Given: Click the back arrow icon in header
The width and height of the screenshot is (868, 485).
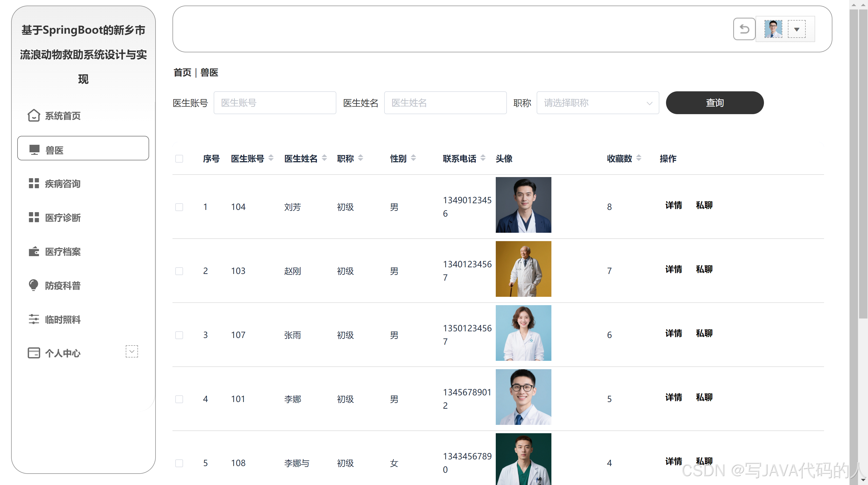Looking at the screenshot, I should 744,29.
